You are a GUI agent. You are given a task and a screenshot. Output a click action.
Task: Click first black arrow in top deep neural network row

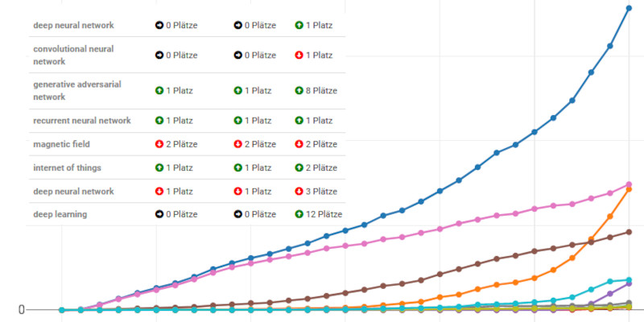pyautogui.click(x=159, y=25)
